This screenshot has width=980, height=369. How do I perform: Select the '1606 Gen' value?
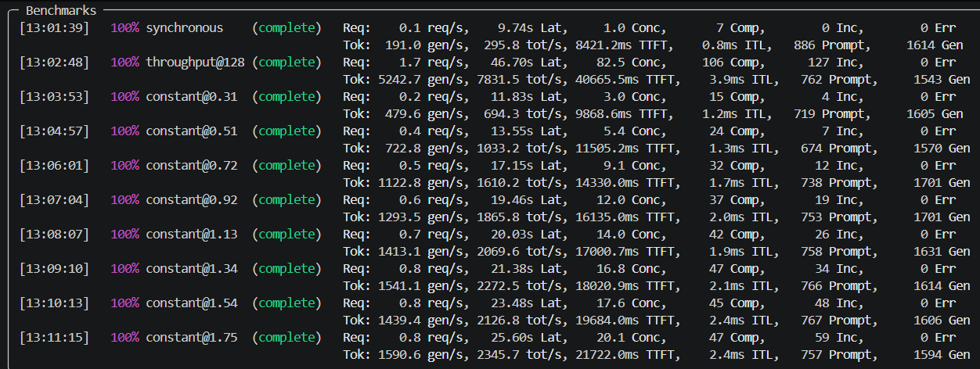pos(942,321)
